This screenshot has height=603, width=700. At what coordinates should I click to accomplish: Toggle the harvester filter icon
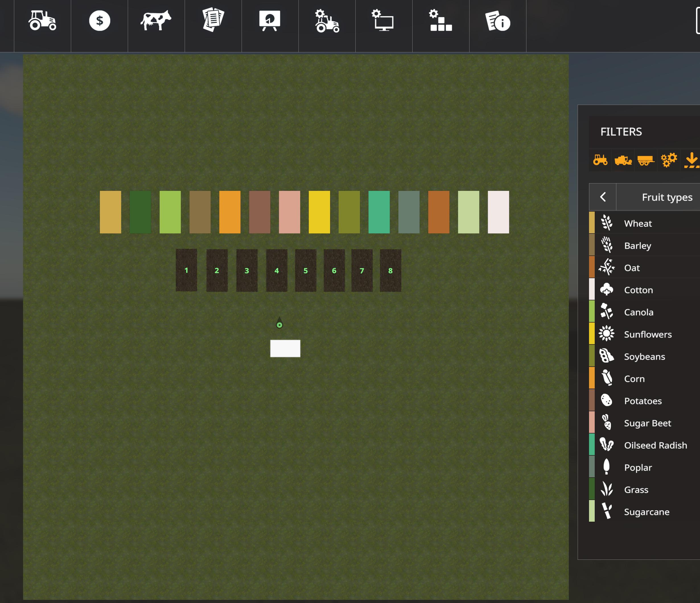pyautogui.click(x=623, y=160)
